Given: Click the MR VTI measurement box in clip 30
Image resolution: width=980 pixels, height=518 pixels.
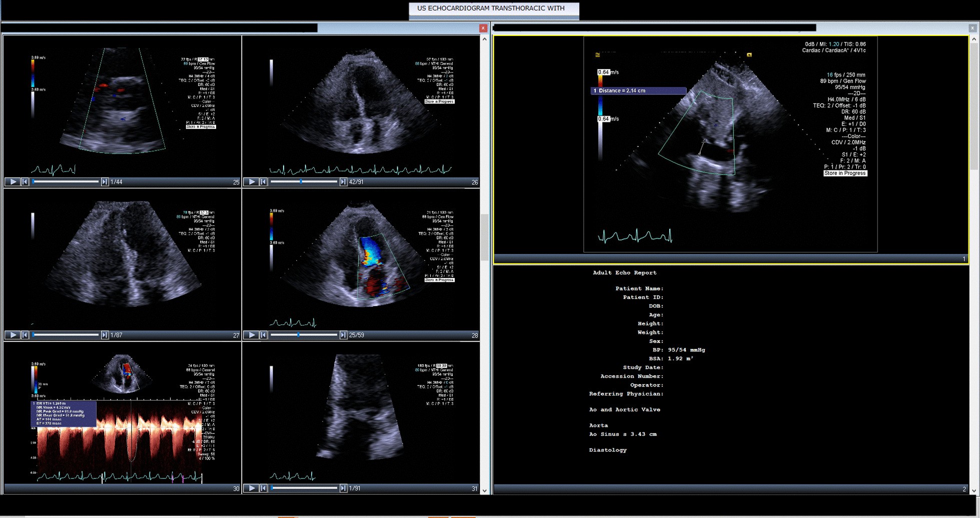Looking at the screenshot, I should [64, 413].
